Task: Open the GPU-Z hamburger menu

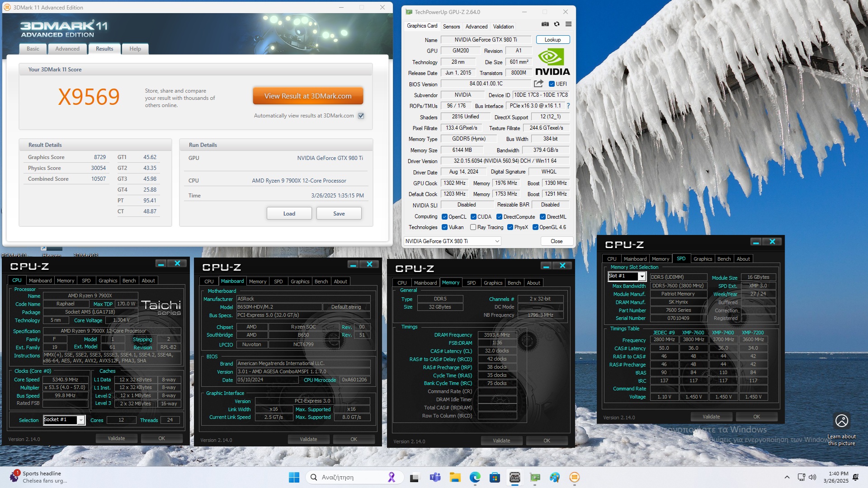Action: pos(568,24)
